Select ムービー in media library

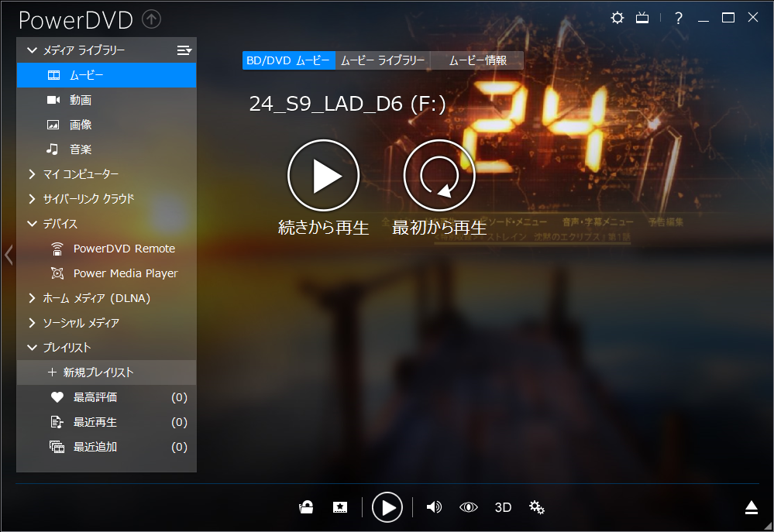click(107, 75)
